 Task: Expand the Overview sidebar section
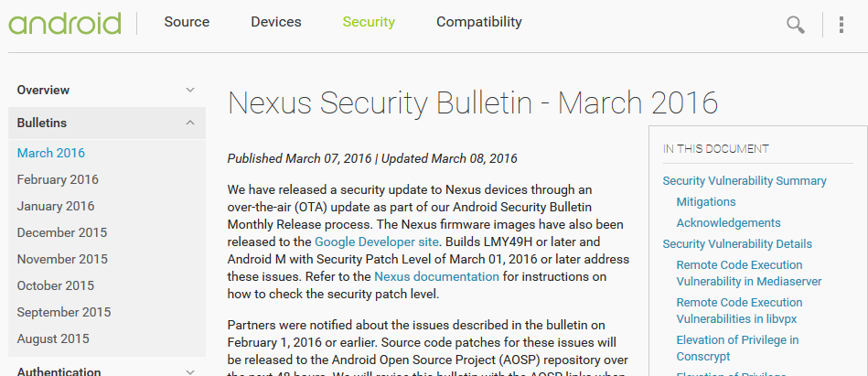(190, 90)
